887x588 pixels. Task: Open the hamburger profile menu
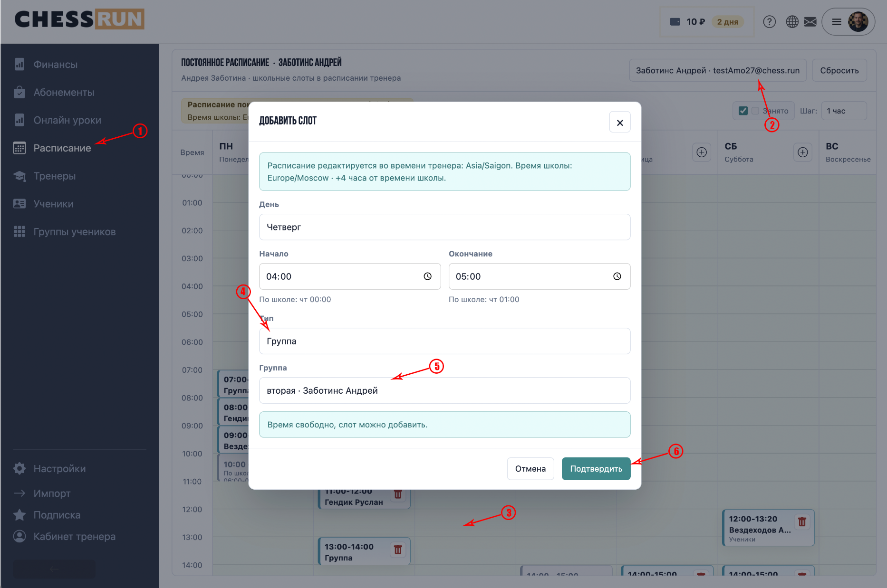point(837,22)
